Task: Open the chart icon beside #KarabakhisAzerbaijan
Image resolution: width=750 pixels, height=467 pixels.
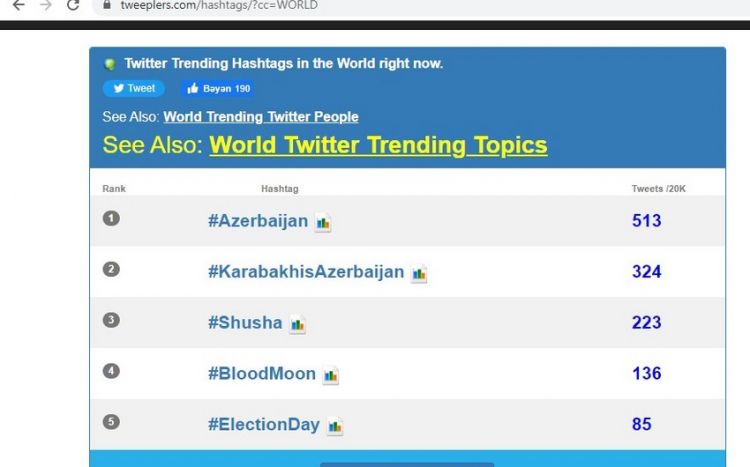Action: tap(419, 274)
